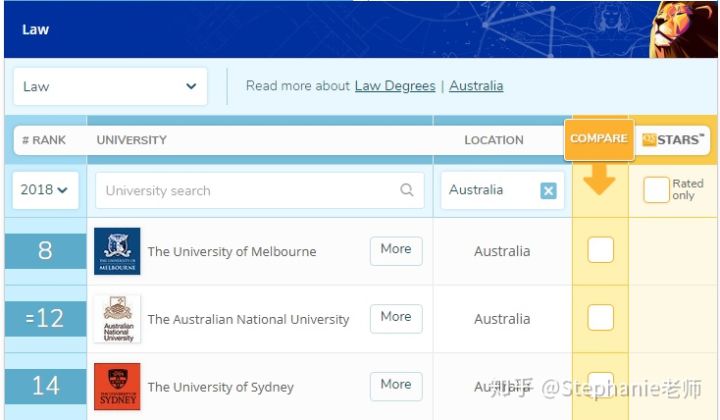
Task: Tick compare box for University of Melbourne
Action: coord(601,250)
